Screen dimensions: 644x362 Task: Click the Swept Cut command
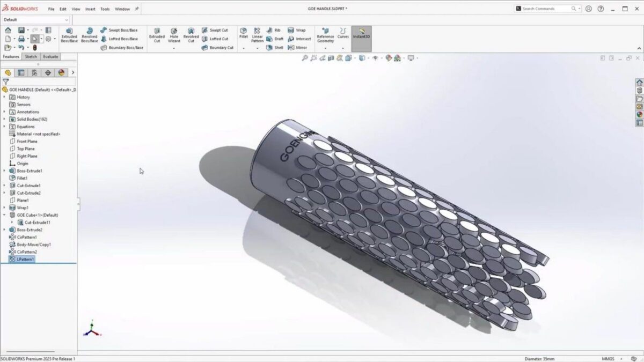point(215,30)
